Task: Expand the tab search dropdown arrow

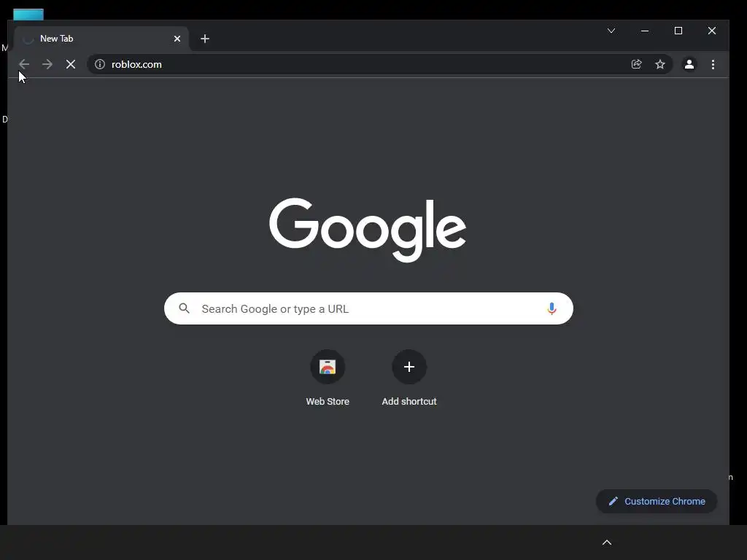Action: 611,31
